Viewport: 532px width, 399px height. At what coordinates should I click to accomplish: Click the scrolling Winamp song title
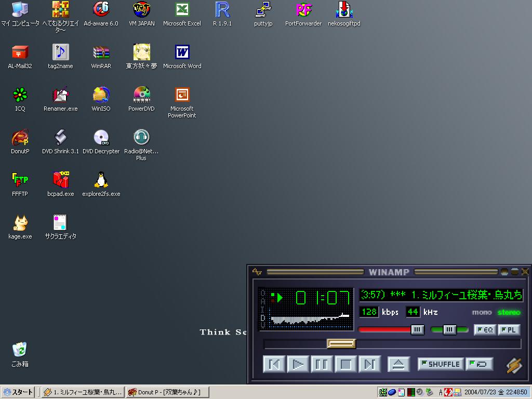tap(441, 295)
